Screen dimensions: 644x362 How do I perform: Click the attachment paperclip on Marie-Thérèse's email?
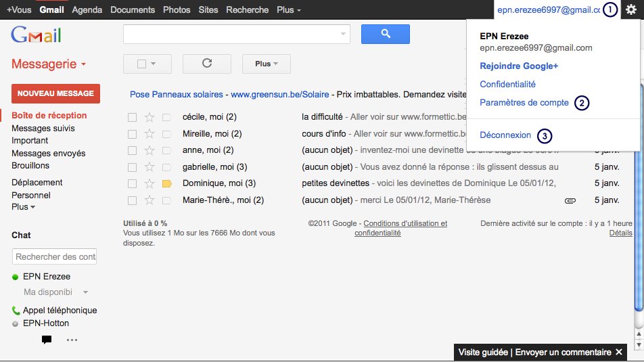point(570,200)
